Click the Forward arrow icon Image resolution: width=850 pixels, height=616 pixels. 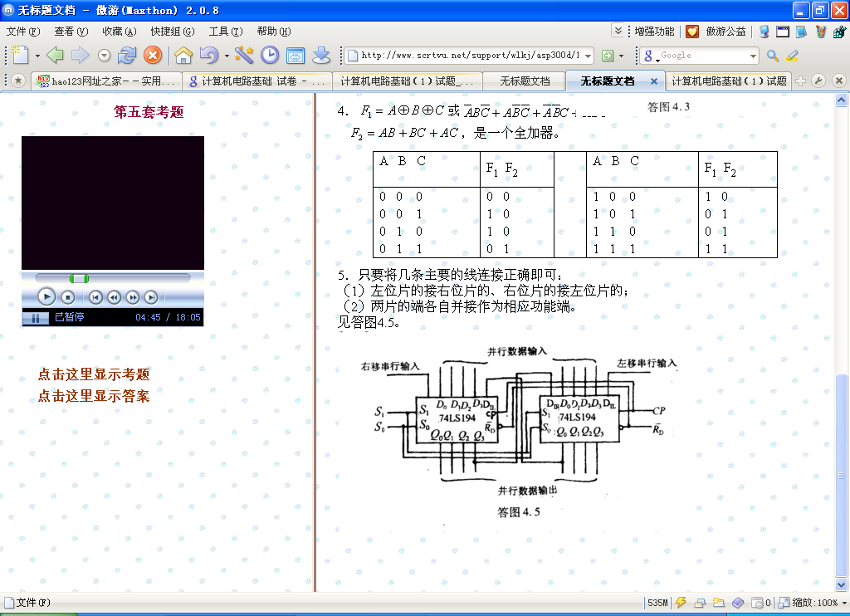click(80, 56)
